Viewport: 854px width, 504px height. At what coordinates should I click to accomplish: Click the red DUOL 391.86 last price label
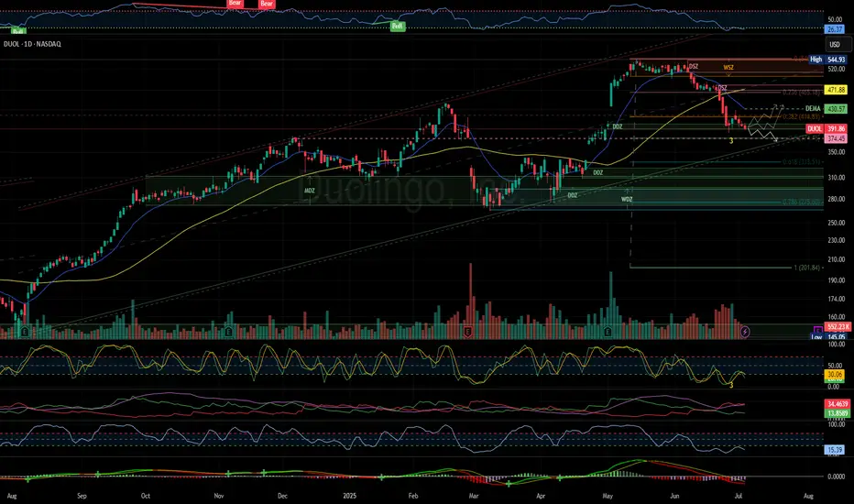(827, 129)
